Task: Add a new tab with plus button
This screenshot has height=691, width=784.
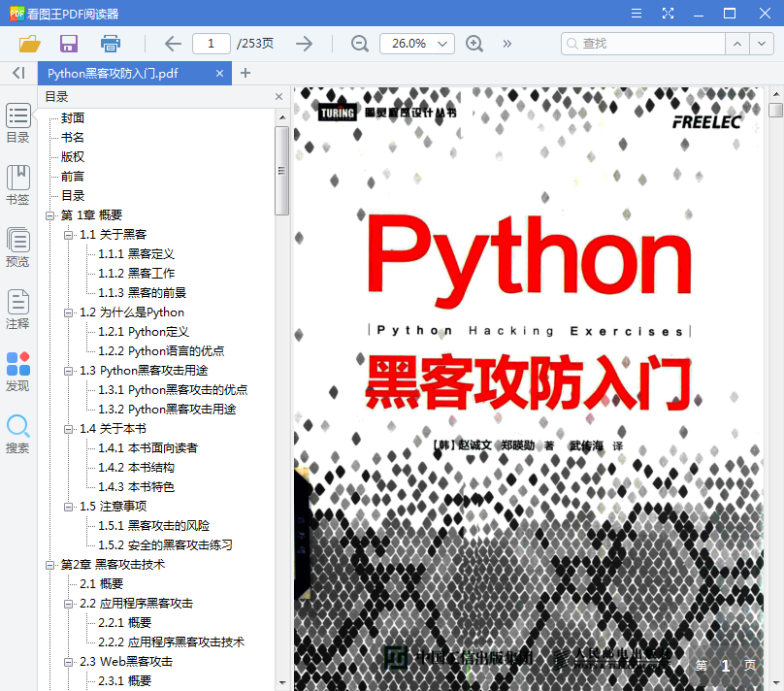Action: click(245, 73)
